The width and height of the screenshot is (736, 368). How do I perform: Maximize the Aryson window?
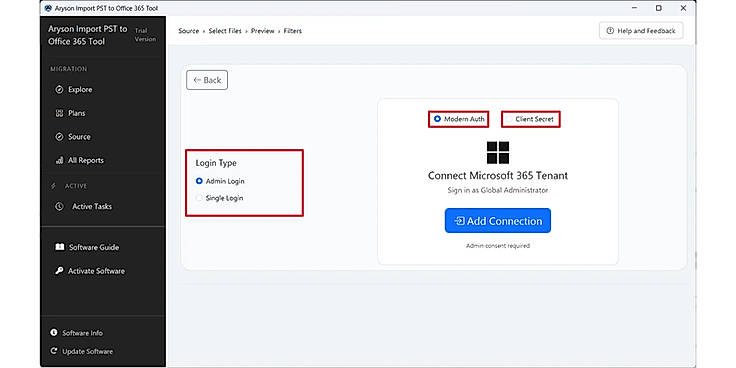click(659, 8)
